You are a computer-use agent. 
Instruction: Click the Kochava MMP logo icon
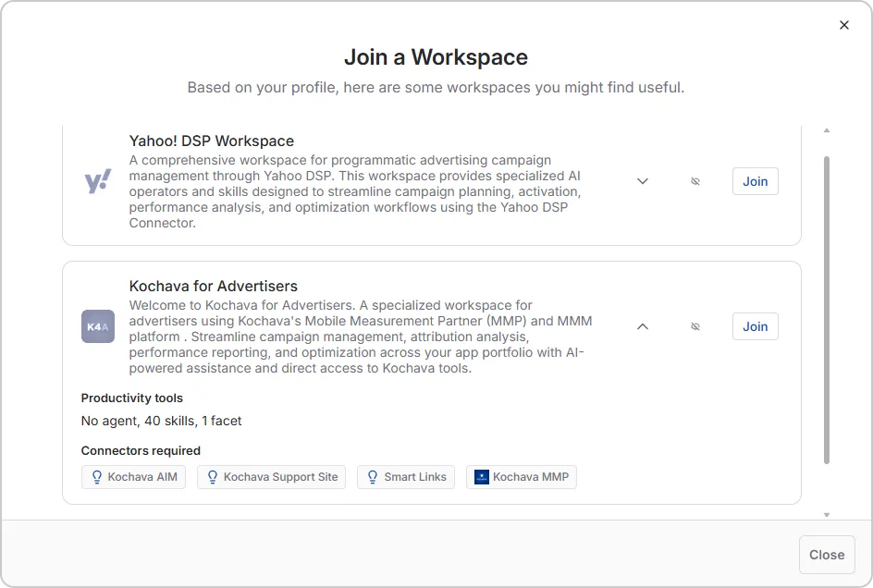click(482, 477)
